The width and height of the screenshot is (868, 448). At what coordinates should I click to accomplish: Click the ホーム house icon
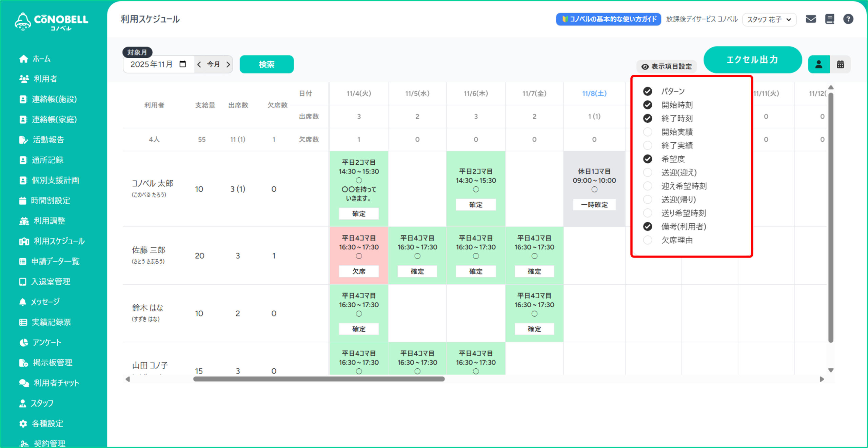coord(23,59)
